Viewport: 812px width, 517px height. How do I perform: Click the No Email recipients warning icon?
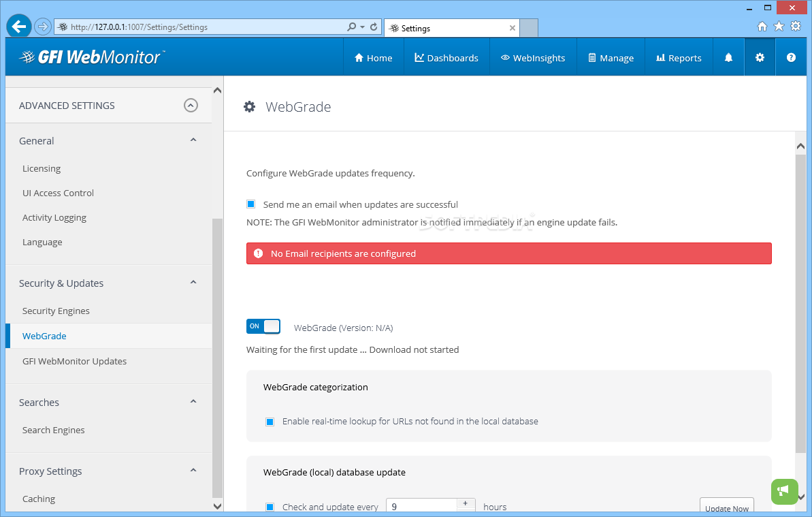[x=259, y=254]
